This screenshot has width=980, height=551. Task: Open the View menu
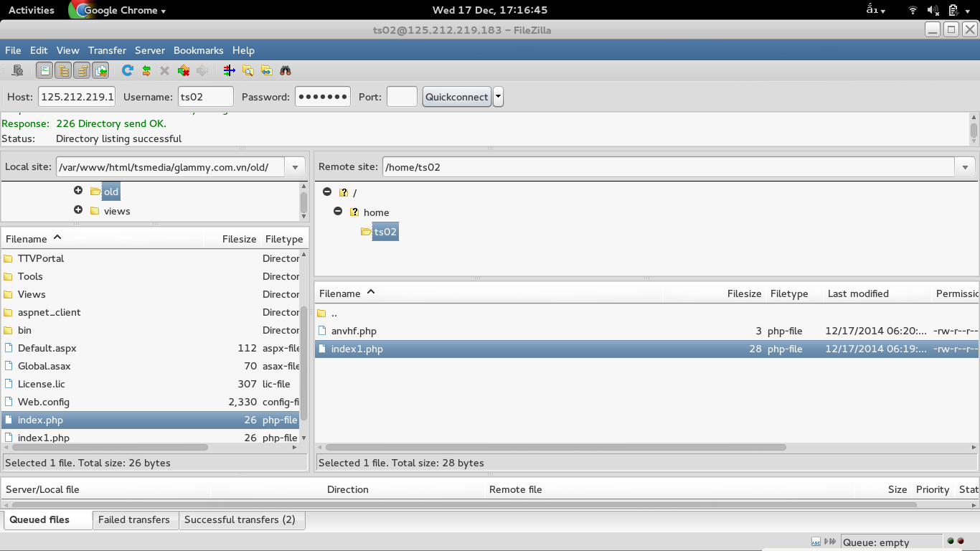coord(67,50)
